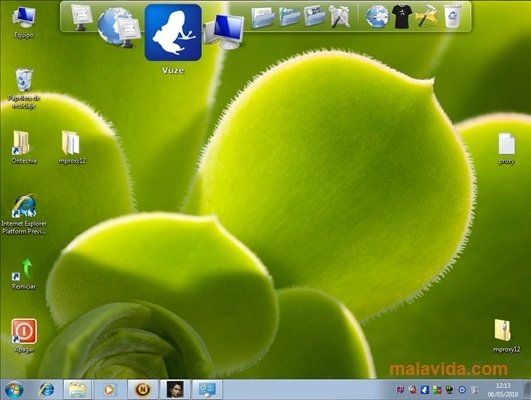
Task: Click the yellow tools icon in the dock
Action: point(427,16)
